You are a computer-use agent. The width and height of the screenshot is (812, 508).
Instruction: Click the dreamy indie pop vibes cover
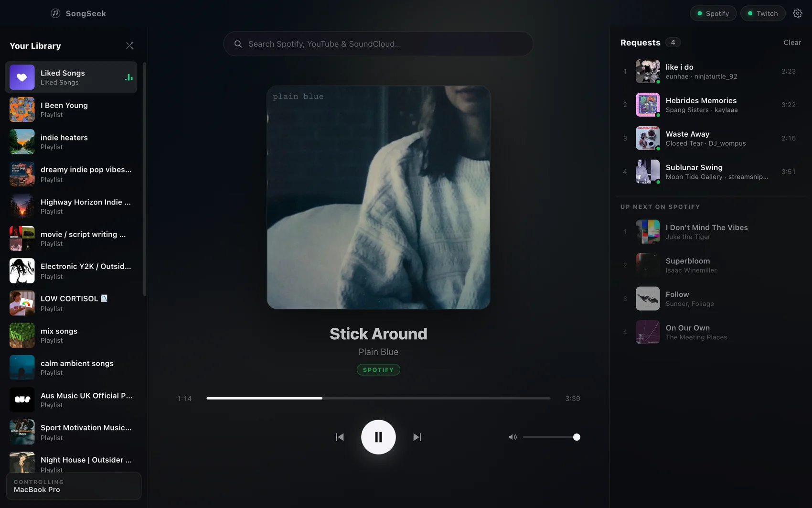22,174
